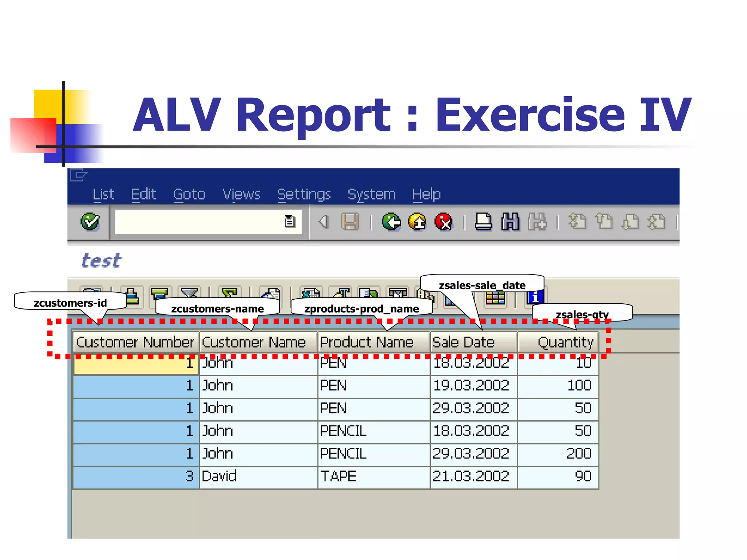
Task: Click quantity 50 in the PENCIL row
Action: pyautogui.click(x=558, y=431)
